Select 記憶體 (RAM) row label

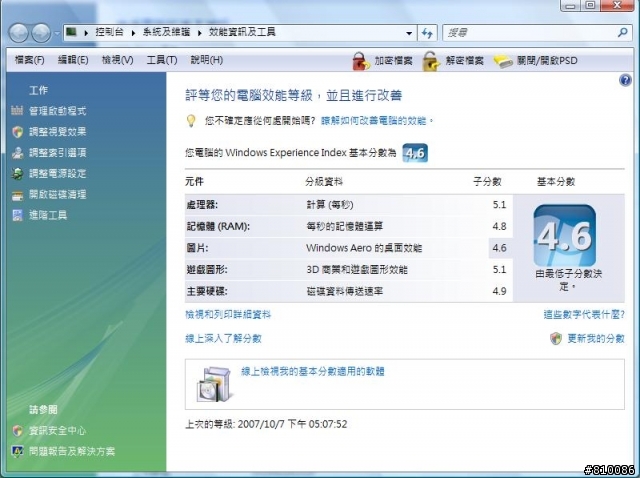click(x=218, y=227)
